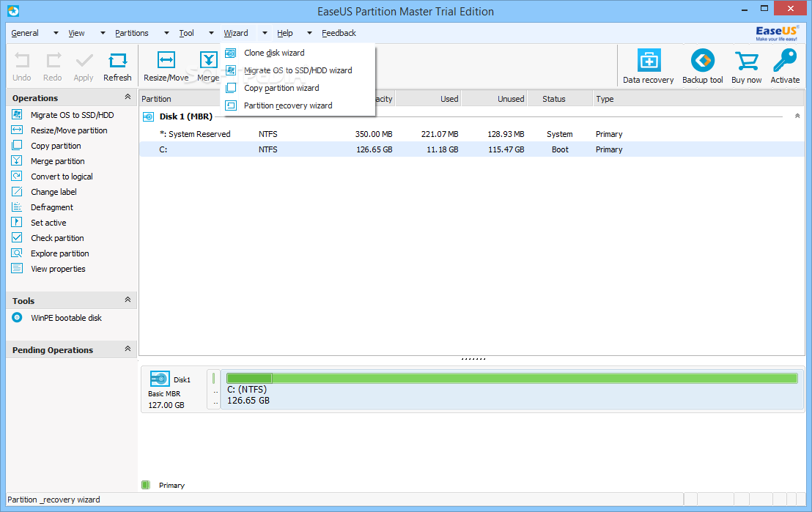Image resolution: width=812 pixels, height=512 pixels.
Task: Select the System Reserved partition row
Action: point(471,134)
